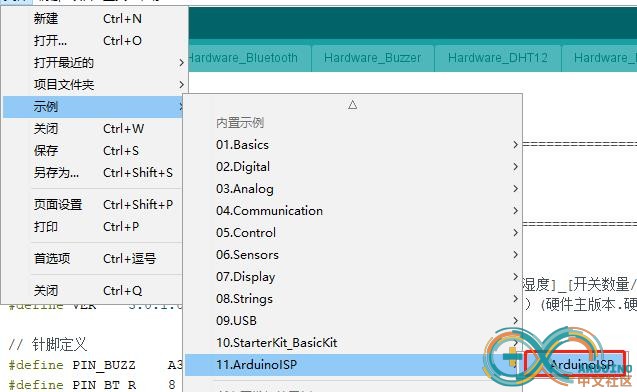Image resolution: width=637 pixels, height=392 pixels.
Task: Open 01.Basics examples submenu
Action: coord(353,145)
